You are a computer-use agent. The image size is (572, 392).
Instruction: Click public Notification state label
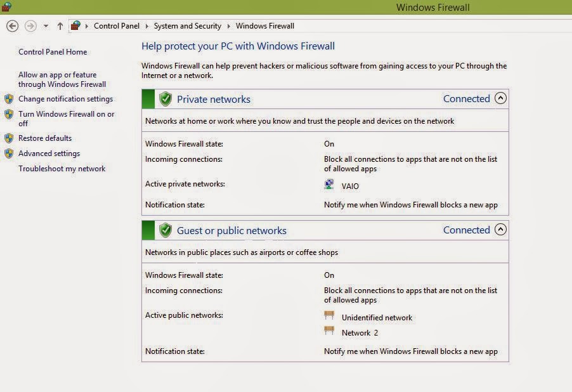(x=175, y=351)
